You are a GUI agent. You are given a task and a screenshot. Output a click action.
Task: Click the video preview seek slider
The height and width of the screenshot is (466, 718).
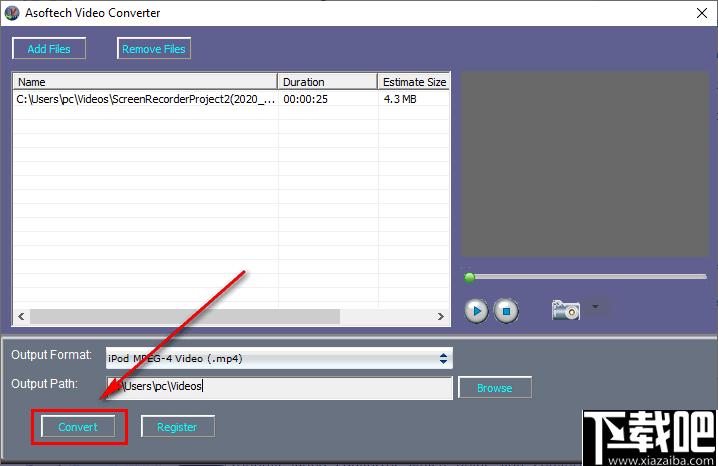coord(585,277)
